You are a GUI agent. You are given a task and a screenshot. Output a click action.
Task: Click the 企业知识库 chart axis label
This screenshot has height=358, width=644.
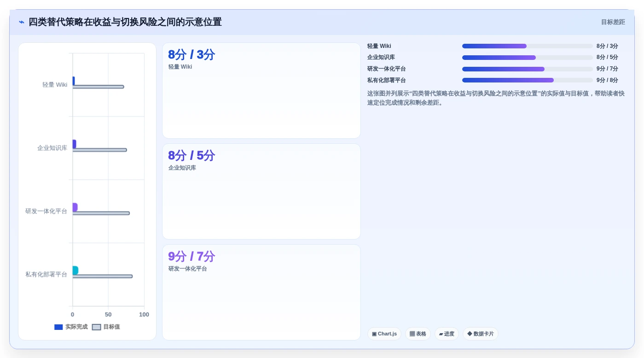(x=52, y=148)
